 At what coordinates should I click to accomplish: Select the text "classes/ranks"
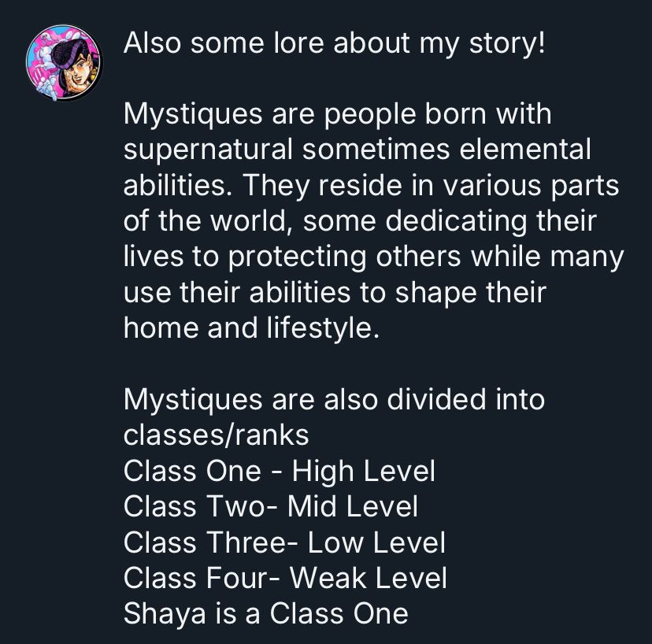[217, 435]
